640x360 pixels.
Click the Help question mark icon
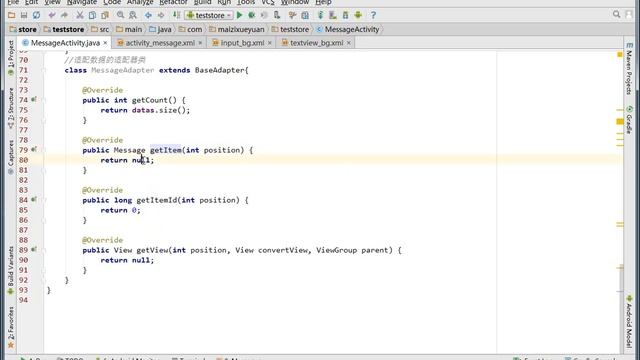click(373, 16)
